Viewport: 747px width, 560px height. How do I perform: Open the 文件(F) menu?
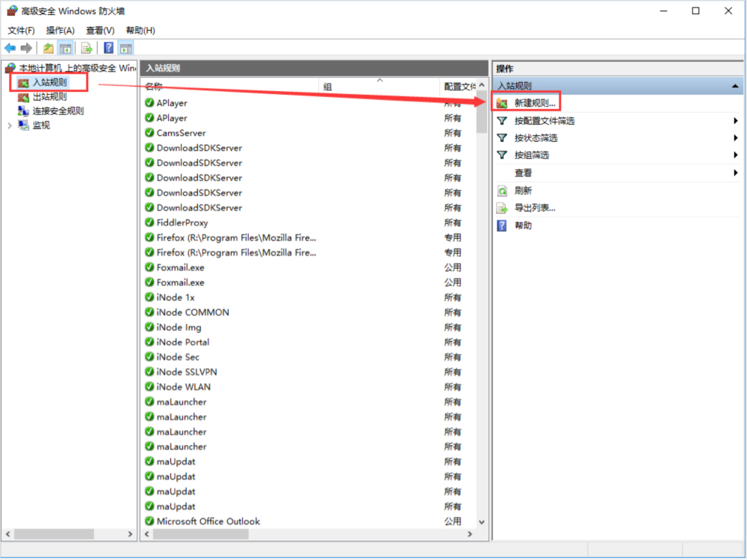pyautogui.click(x=21, y=31)
